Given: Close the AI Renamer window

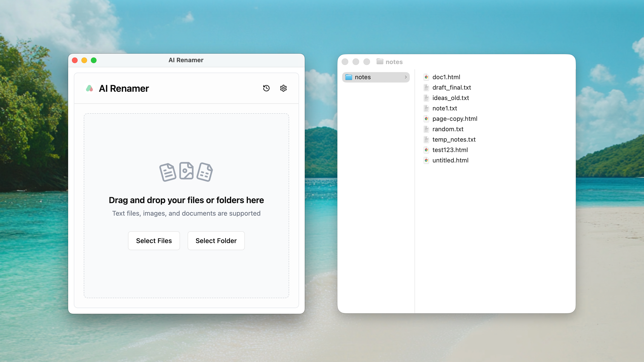Looking at the screenshot, I should tap(75, 60).
